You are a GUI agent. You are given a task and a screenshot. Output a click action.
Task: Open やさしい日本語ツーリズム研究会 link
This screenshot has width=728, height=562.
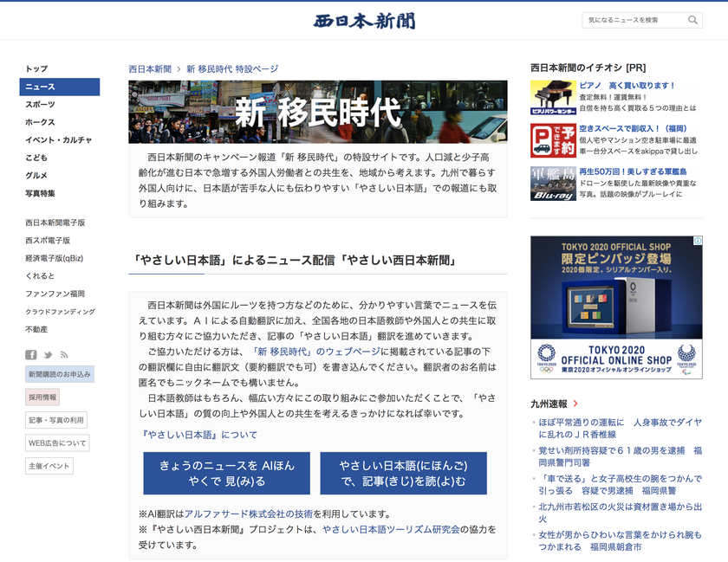391,529
